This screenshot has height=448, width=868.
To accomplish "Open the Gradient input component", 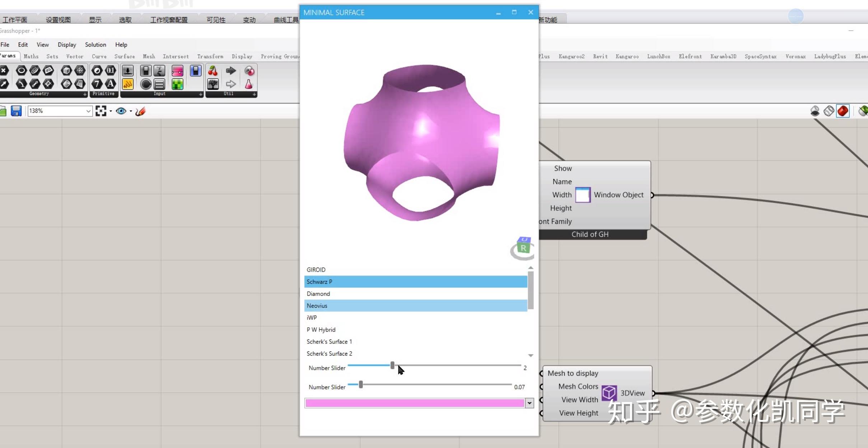I will click(x=177, y=71).
